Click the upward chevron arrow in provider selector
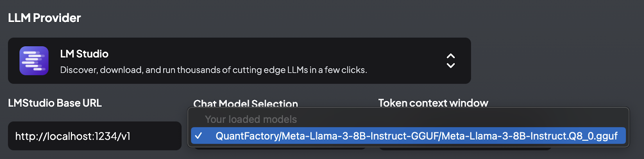This screenshot has height=159, width=644. coord(451,56)
